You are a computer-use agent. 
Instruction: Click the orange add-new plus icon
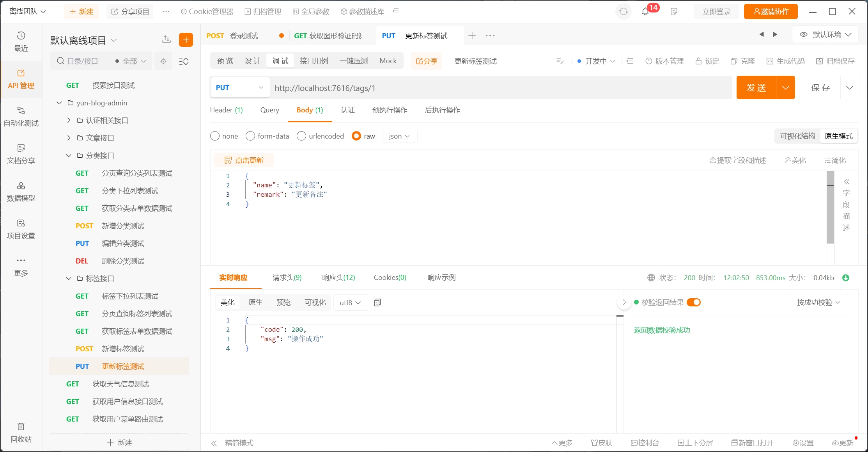pos(186,40)
